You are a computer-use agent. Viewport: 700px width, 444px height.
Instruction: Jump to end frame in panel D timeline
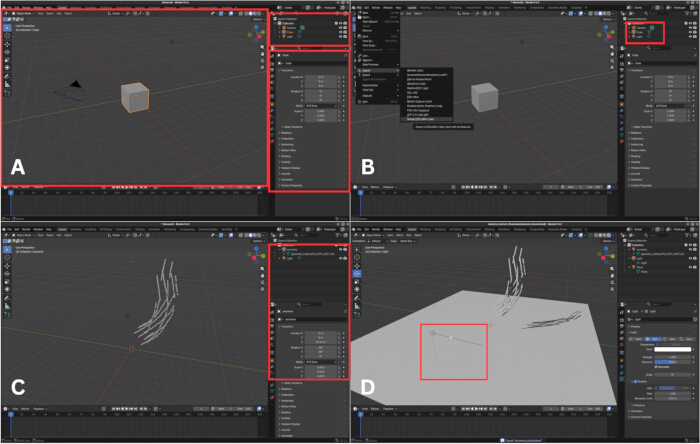point(485,409)
